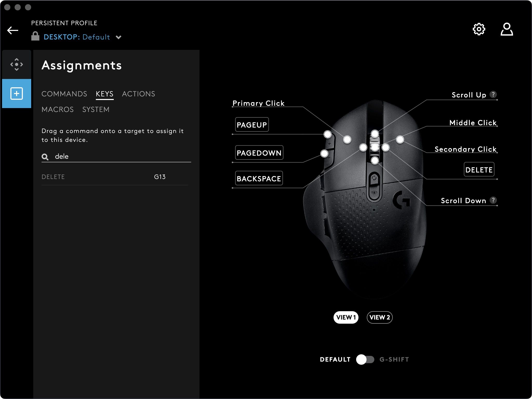Select the Assignments plus sidebar icon
Image resolution: width=532 pixels, height=399 pixels.
17,94
